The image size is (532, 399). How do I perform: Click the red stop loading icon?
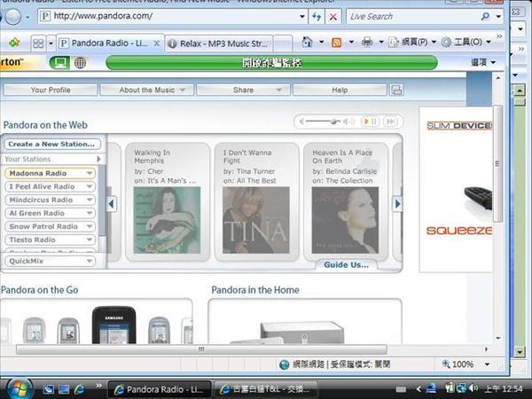click(333, 17)
